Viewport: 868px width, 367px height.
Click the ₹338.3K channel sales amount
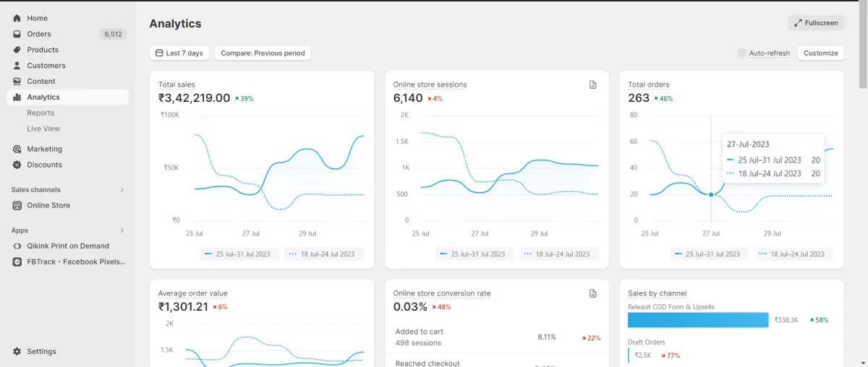click(786, 320)
